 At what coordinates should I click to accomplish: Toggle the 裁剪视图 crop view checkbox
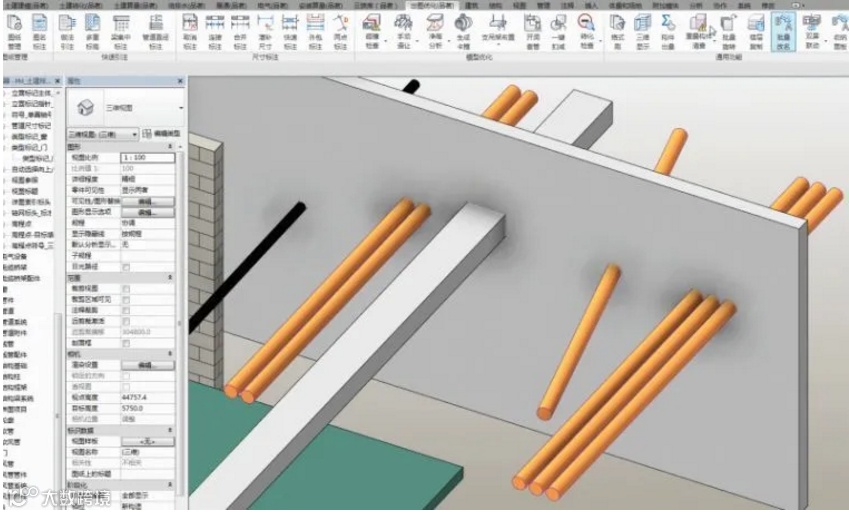[126, 289]
